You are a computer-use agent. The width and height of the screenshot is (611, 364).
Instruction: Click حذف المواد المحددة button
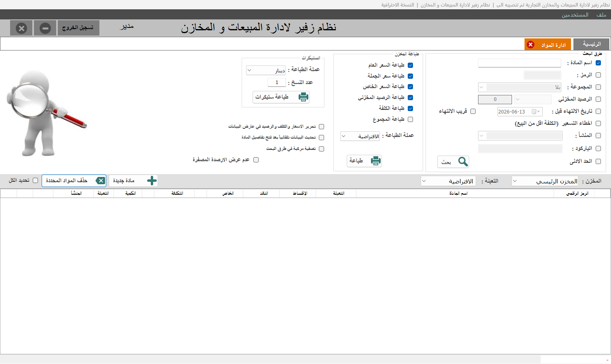(x=74, y=181)
